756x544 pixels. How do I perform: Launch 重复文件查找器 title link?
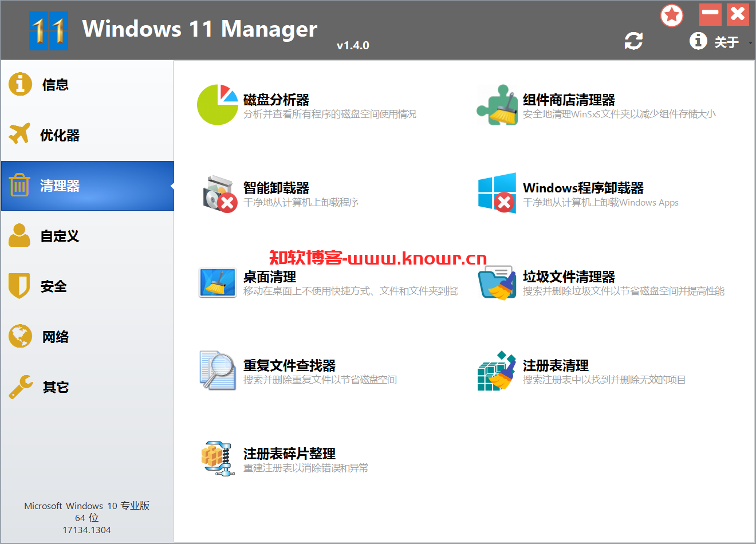pos(289,365)
